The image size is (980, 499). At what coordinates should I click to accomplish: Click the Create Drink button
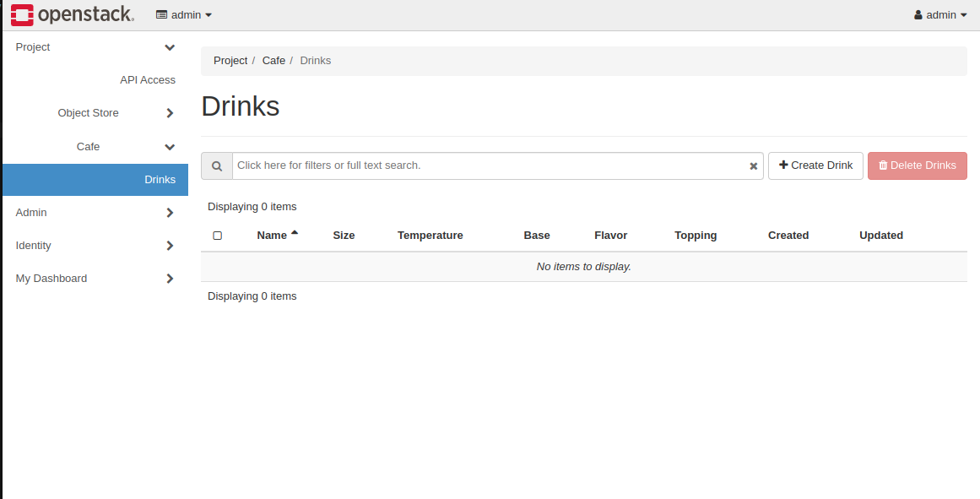pos(815,165)
